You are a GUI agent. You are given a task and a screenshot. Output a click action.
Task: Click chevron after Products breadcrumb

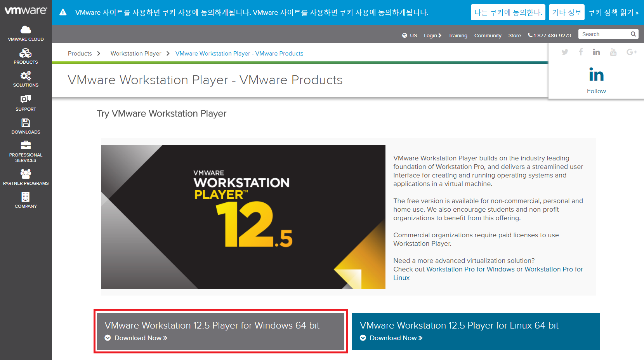click(x=99, y=54)
